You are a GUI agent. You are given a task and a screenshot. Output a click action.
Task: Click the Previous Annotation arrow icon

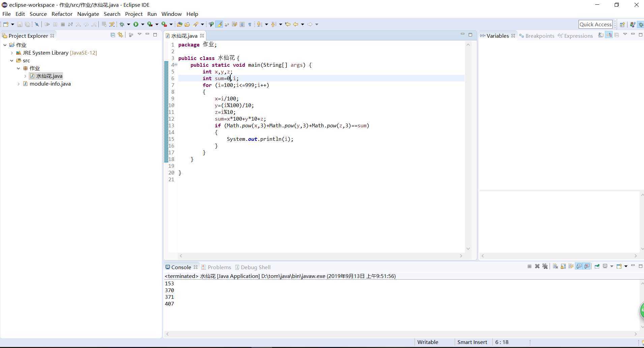coord(273,24)
